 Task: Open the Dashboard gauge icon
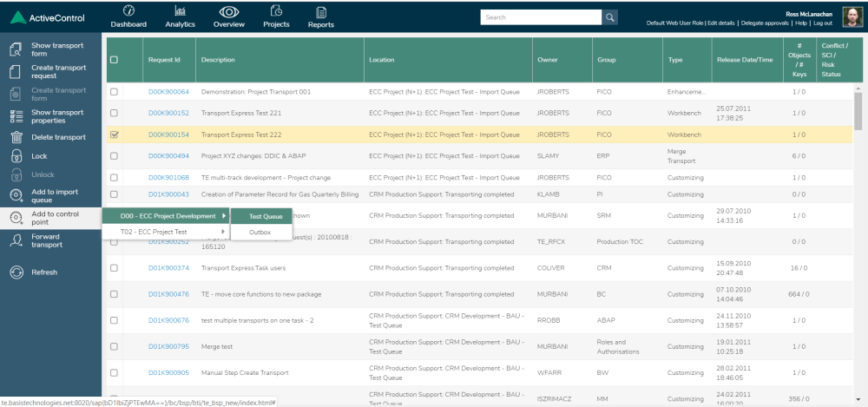[x=128, y=10]
